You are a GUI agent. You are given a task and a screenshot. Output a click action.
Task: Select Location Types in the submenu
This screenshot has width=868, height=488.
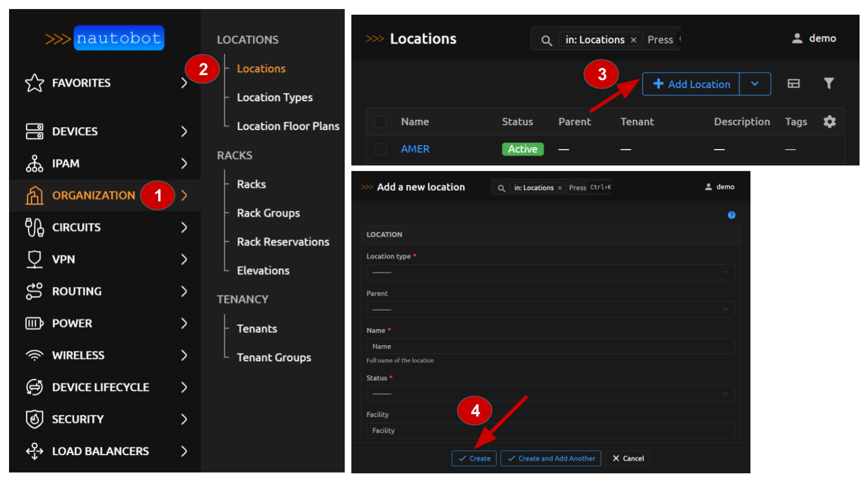point(275,98)
